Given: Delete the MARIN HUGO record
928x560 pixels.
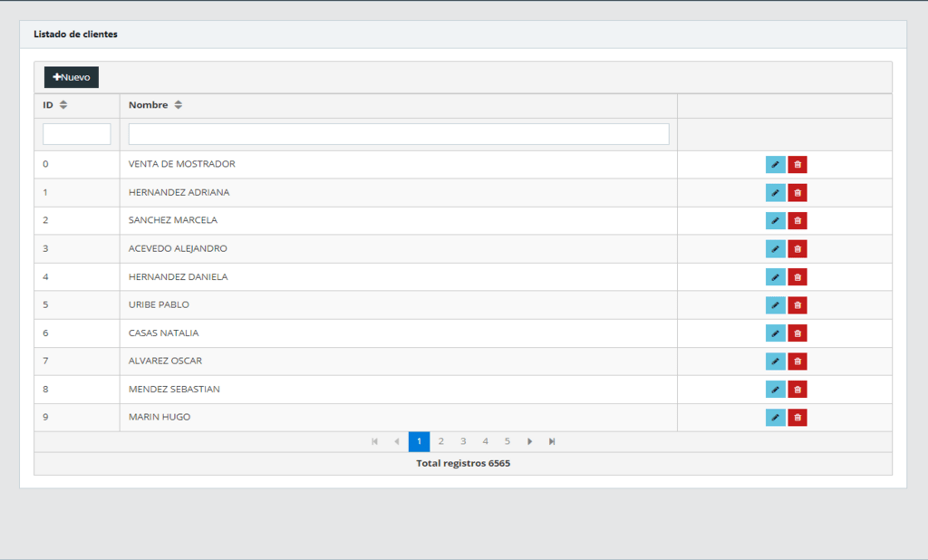Looking at the screenshot, I should point(797,418).
